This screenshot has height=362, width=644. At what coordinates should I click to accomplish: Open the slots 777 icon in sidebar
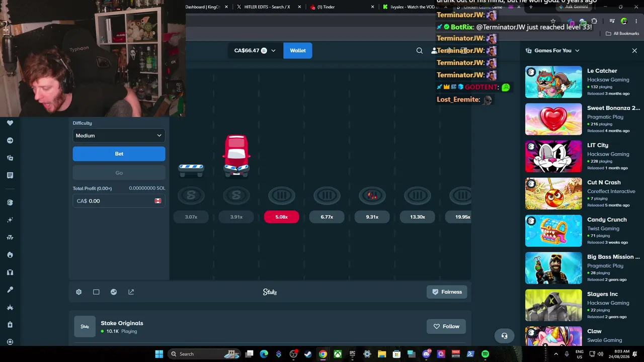[x=10, y=237]
